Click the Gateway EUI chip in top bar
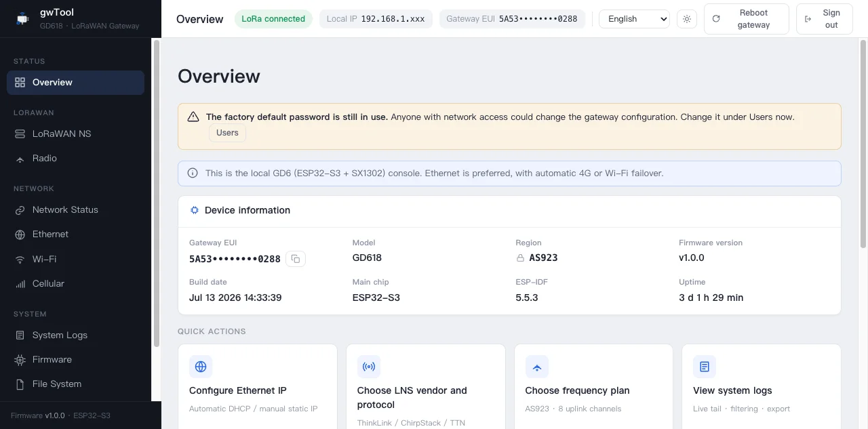The height and width of the screenshot is (429, 868). (x=512, y=19)
